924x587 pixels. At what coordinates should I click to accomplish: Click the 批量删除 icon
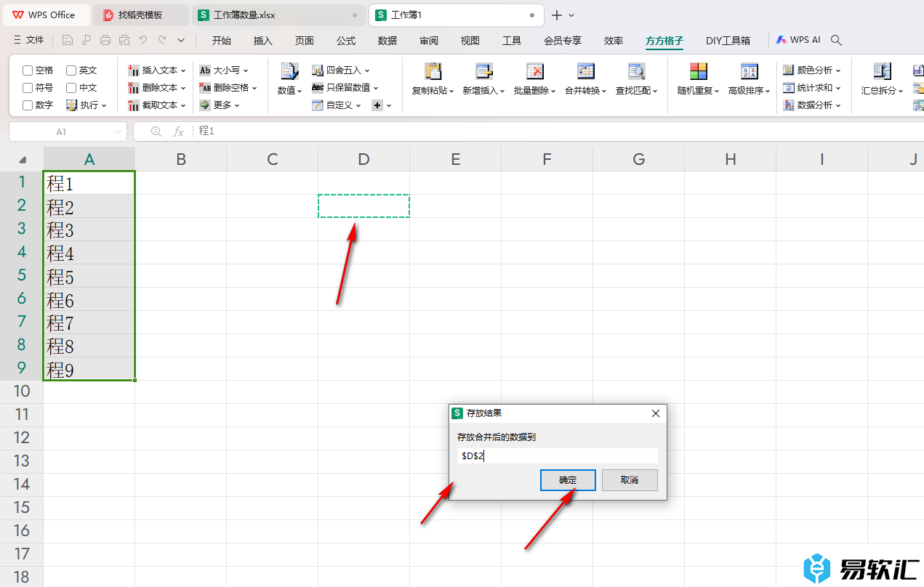pos(535,71)
